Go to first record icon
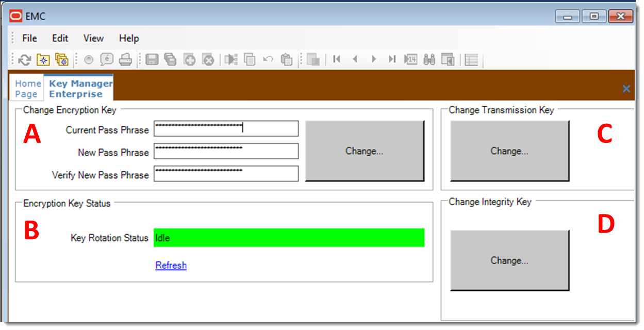Screen dimensions: 644x330 (337, 59)
